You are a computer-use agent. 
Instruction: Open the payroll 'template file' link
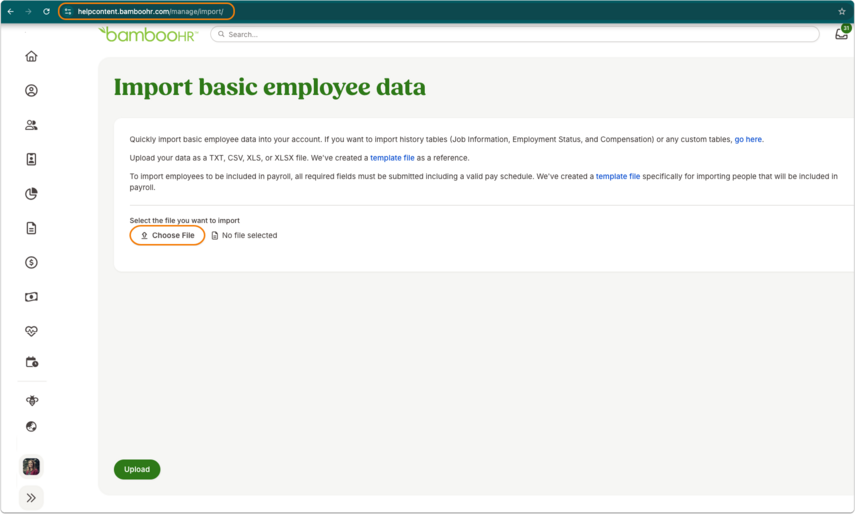[x=618, y=177]
